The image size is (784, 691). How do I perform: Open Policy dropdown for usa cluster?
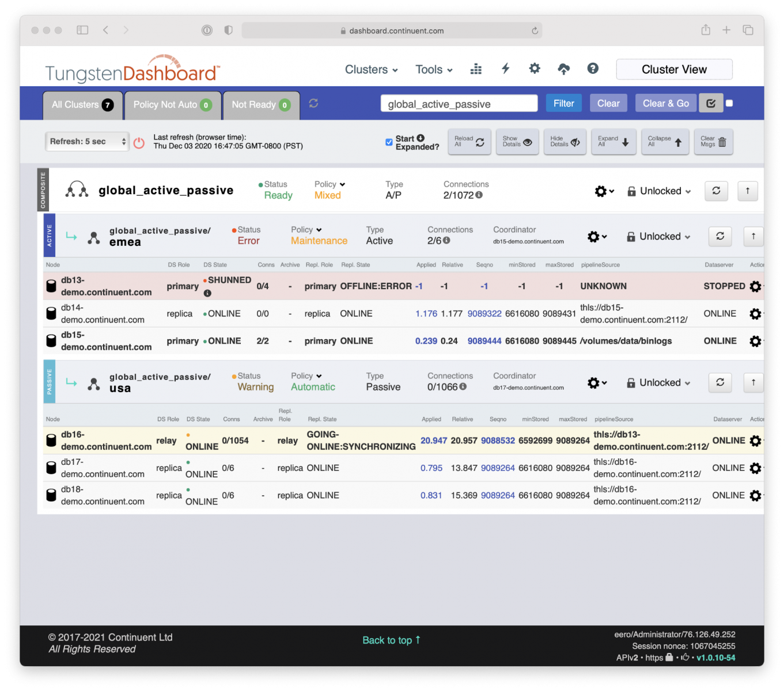(x=306, y=376)
